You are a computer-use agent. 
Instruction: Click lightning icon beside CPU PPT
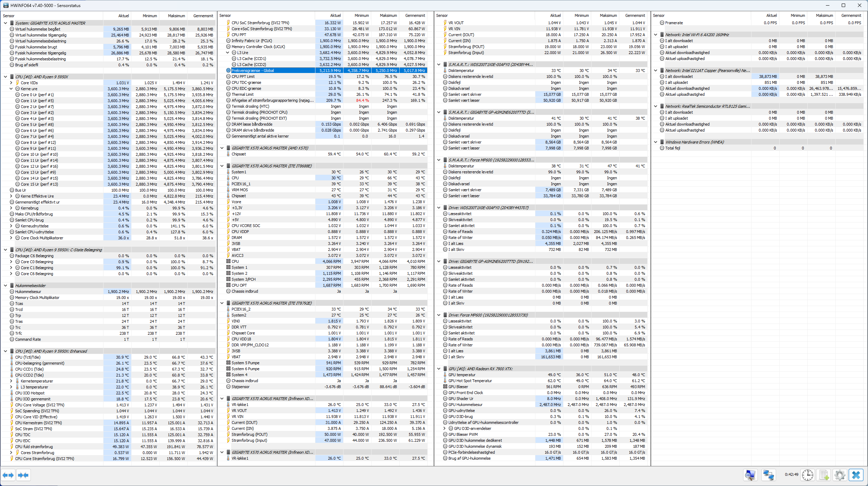click(228, 35)
